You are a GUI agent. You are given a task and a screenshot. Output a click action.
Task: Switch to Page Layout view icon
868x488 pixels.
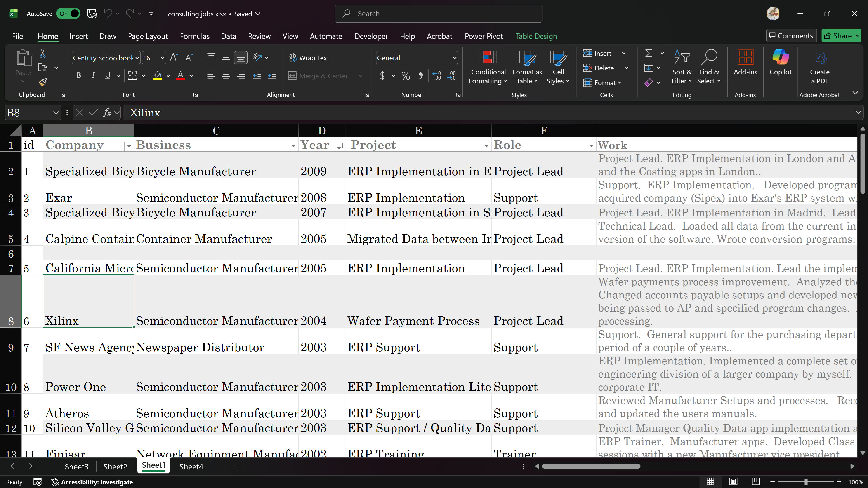(x=733, y=482)
